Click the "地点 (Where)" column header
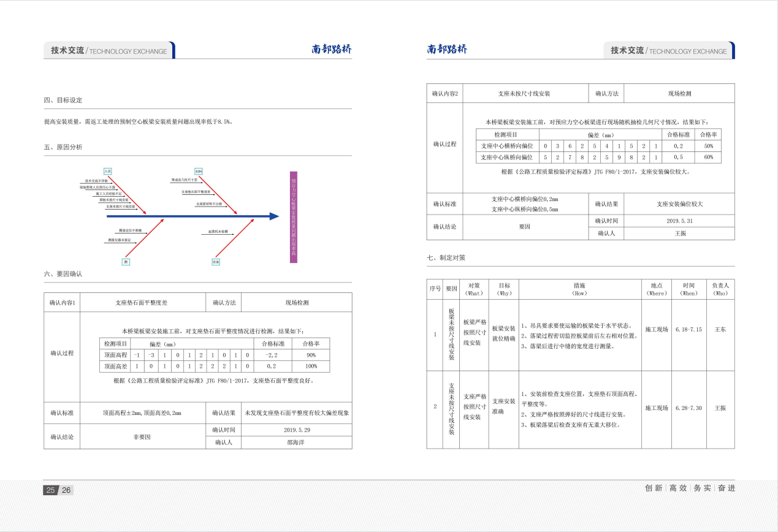Viewport: 778px width, 532px height. click(657, 289)
